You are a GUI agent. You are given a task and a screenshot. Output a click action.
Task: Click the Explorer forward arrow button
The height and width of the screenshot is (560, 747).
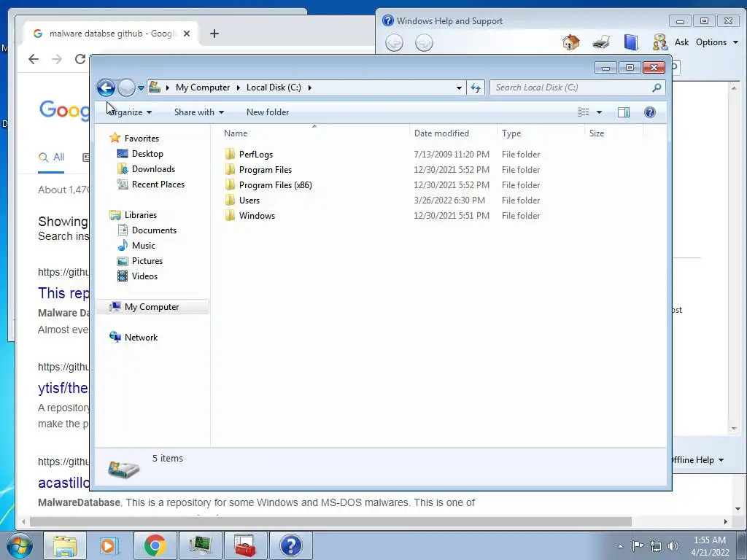[x=126, y=87]
